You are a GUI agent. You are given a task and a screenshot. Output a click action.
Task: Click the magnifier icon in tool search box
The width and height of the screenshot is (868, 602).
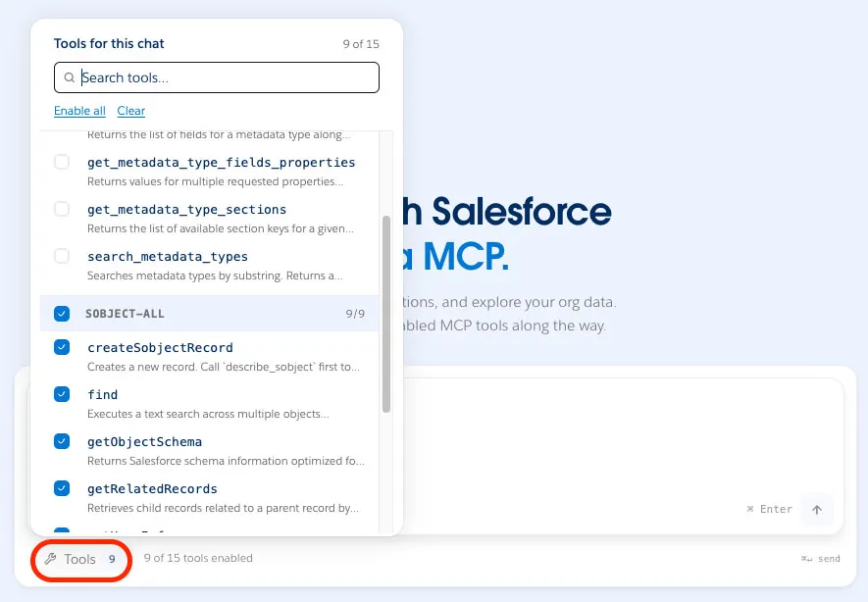point(70,77)
